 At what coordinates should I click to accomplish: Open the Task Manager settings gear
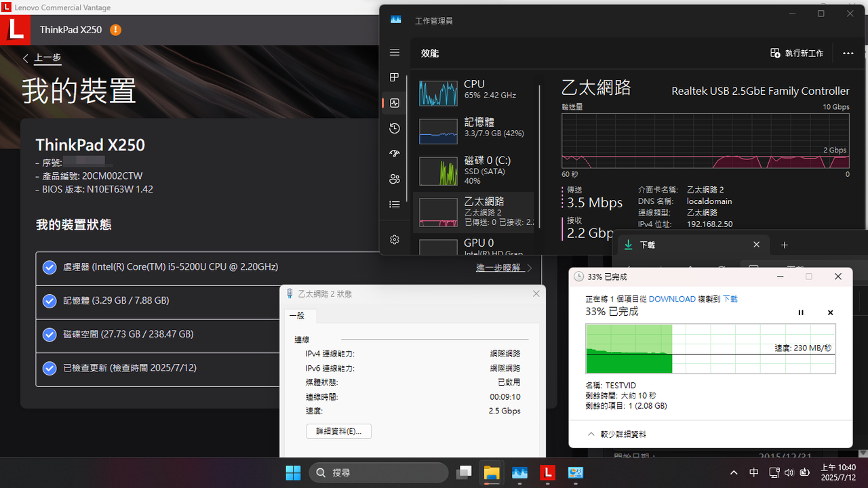(x=395, y=239)
